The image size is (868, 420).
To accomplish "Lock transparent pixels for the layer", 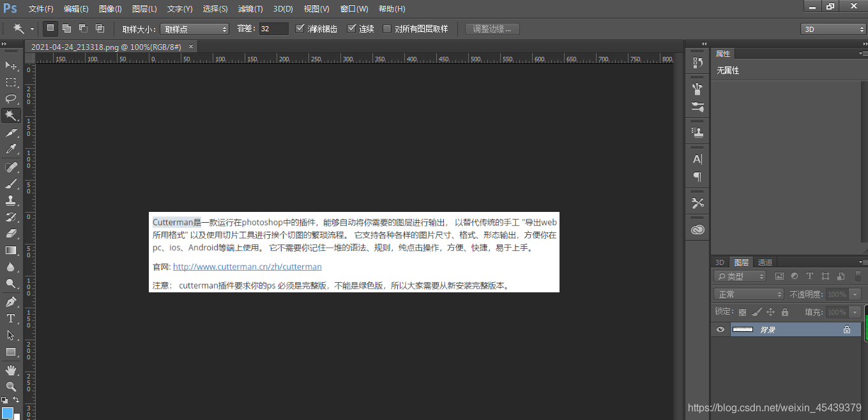I will [x=742, y=312].
